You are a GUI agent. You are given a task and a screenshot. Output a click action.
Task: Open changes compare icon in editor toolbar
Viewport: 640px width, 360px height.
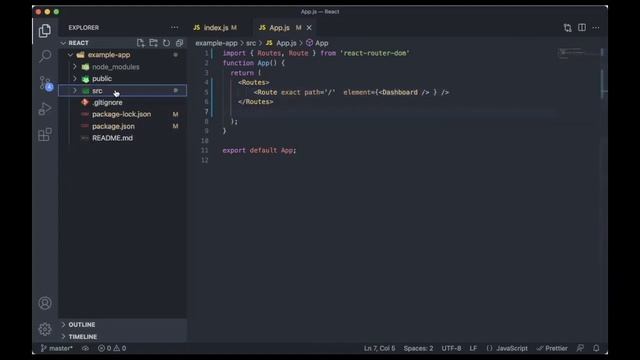[x=568, y=28]
